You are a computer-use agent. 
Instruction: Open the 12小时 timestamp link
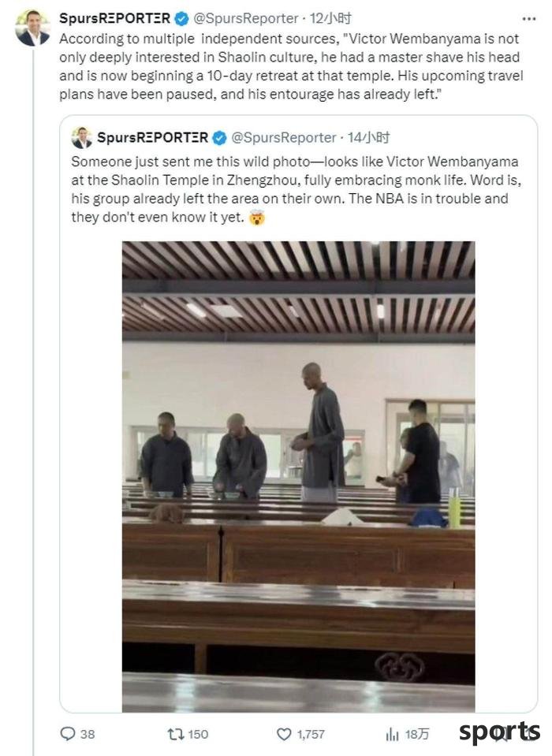point(330,18)
